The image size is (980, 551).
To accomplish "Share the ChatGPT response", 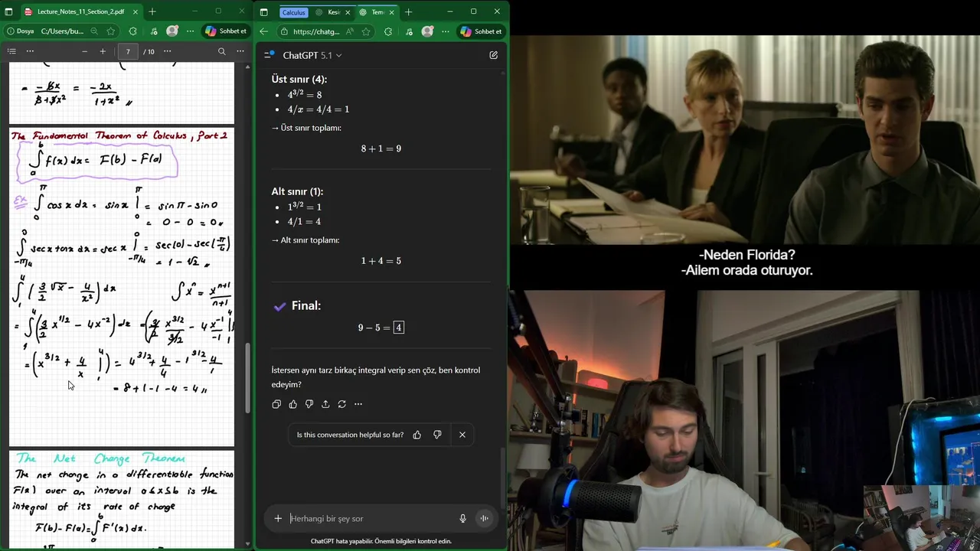I will click(325, 404).
